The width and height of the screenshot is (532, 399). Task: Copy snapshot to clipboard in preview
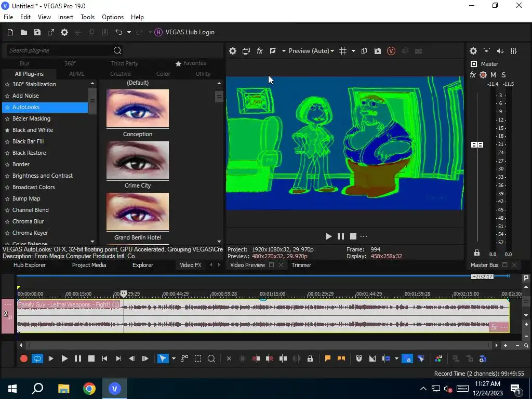coord(364,51)
